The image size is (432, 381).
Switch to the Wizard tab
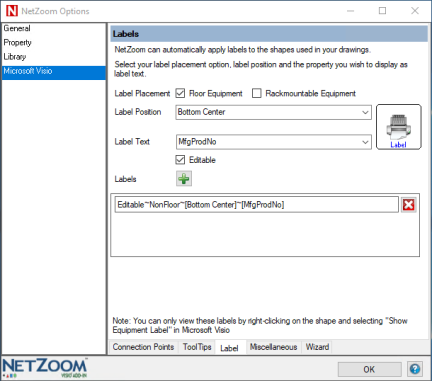(x=317, y=347)
